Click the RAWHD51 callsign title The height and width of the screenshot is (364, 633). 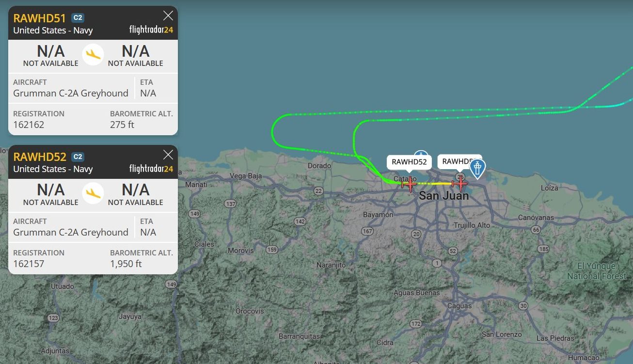40,18
